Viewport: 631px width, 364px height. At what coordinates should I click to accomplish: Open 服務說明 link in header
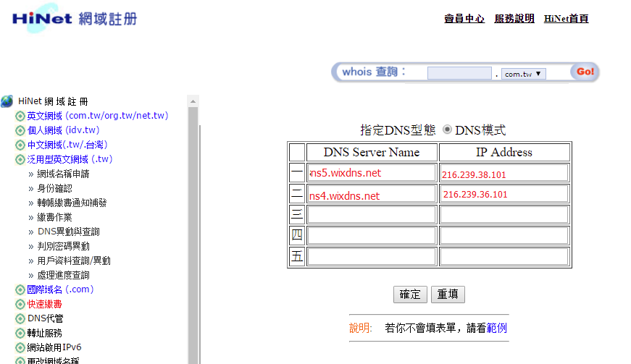coord(514,19)
